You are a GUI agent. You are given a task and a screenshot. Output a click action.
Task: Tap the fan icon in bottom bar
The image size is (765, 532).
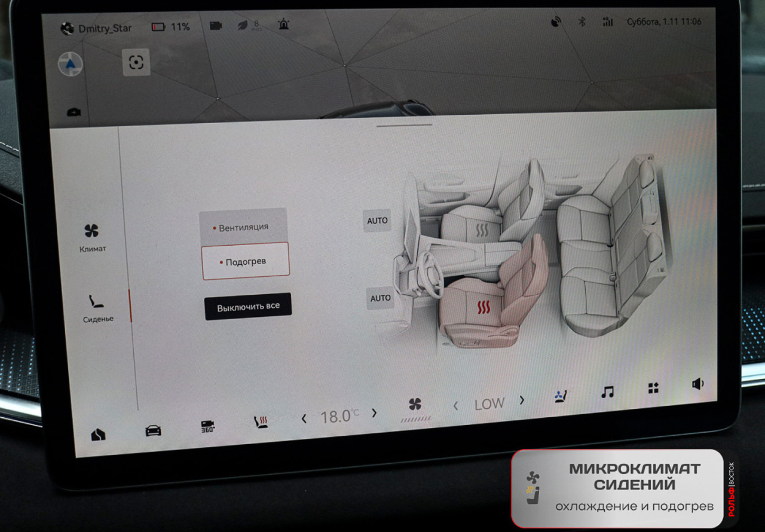tap(415, 404)
